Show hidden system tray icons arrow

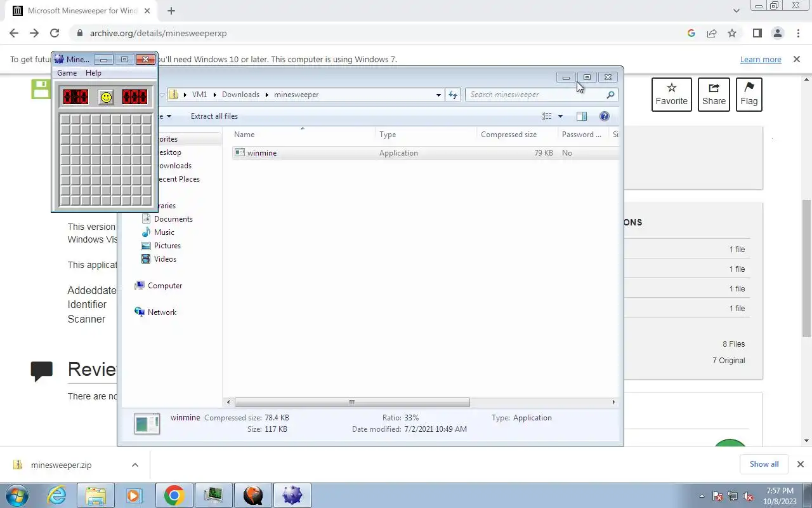pos(702,497)
